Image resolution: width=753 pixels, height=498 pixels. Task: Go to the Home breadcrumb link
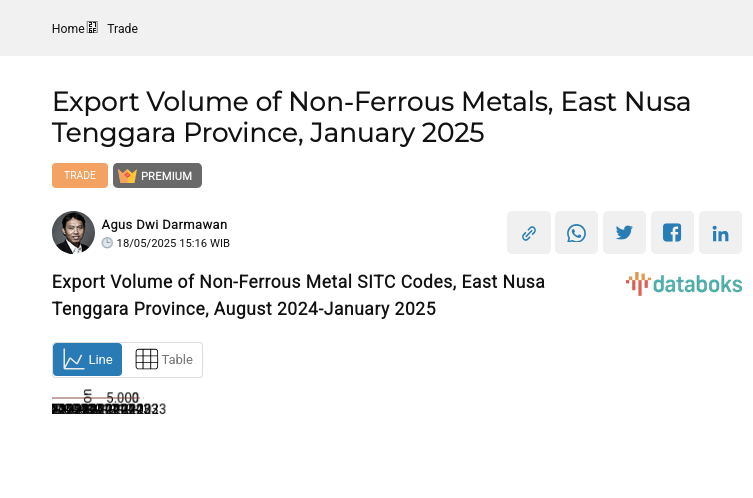[68, 29]
